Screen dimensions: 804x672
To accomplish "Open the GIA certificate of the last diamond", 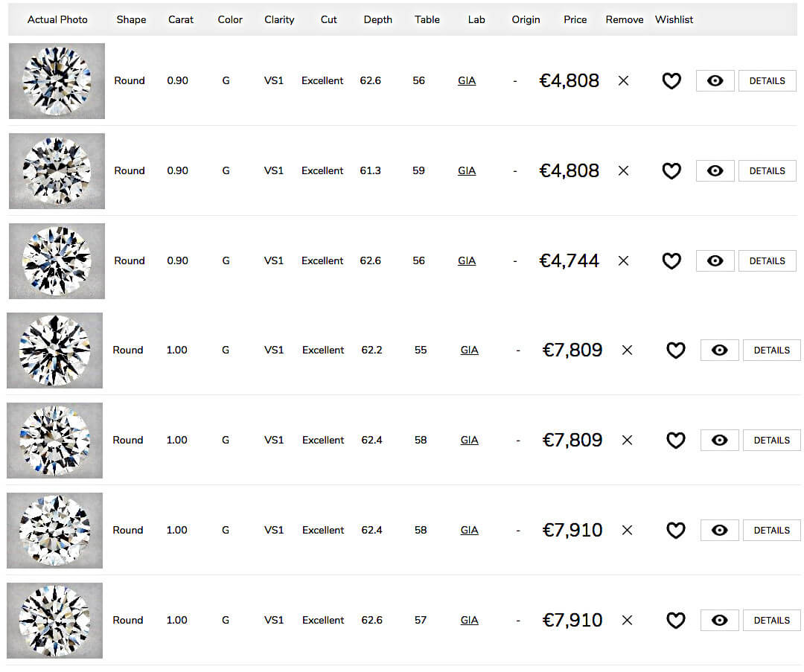I will point(469,620).
